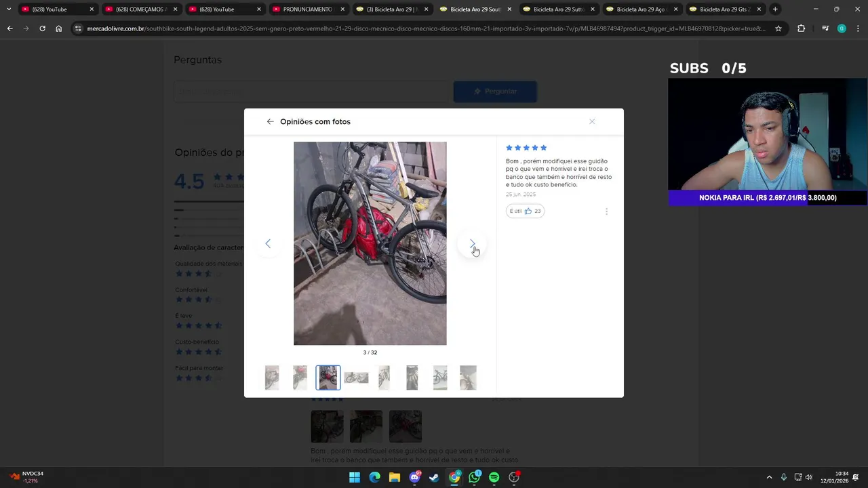Select the fifth thumbnail in the strip
Viewport: 868px width, 488px height.
(384, 378)
